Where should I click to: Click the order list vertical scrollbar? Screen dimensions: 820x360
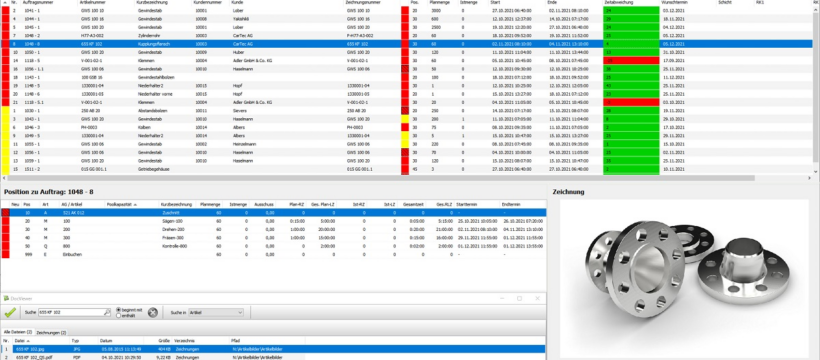[x=816, y=86]
